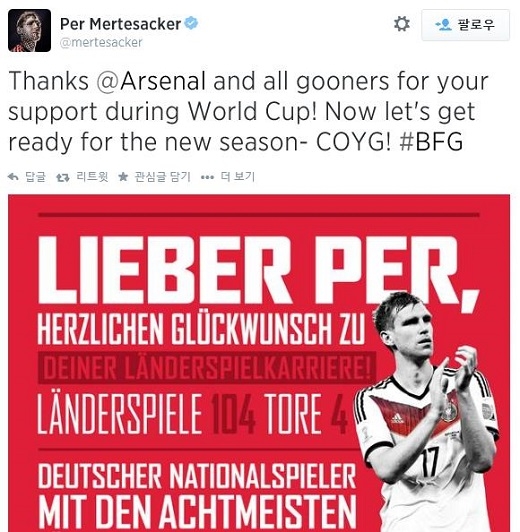Toggle the favorite star icon
Screen dimensions: 520x532
click(x=123, y=177)
